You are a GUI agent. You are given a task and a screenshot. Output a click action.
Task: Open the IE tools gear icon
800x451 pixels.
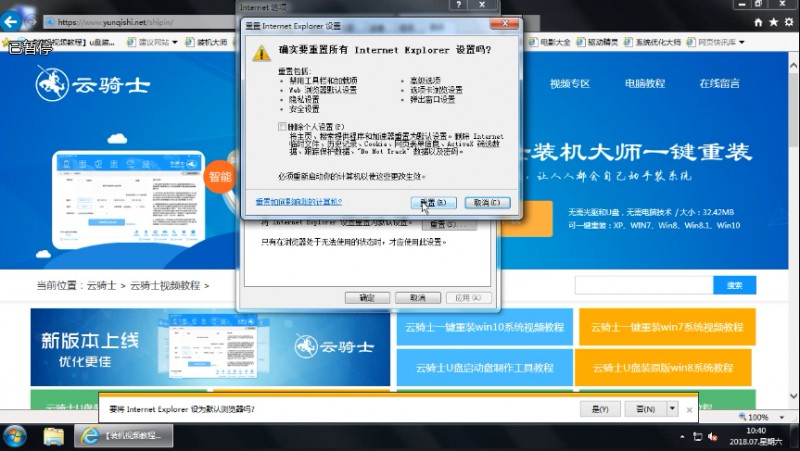(x=789, y=22)
